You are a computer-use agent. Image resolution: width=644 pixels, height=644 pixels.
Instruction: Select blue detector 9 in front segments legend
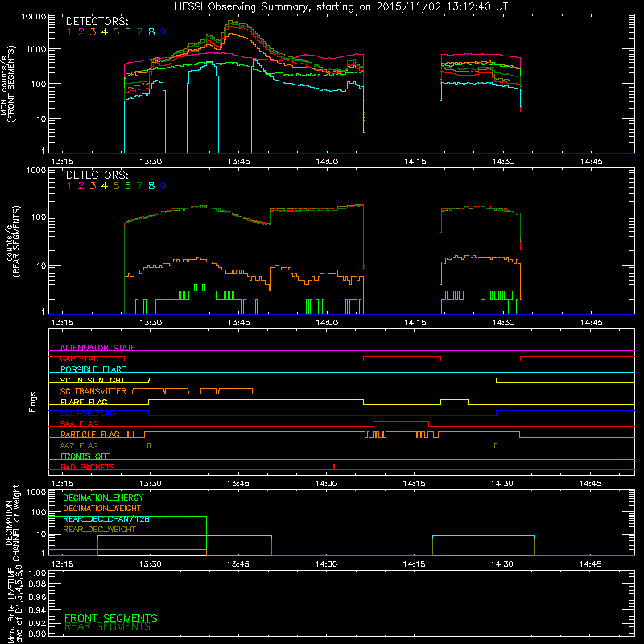[163, 32]
